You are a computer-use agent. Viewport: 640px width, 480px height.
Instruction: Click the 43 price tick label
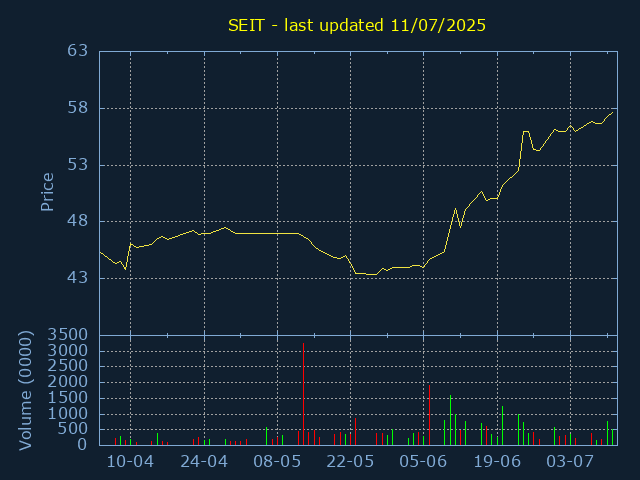point(78,278)
